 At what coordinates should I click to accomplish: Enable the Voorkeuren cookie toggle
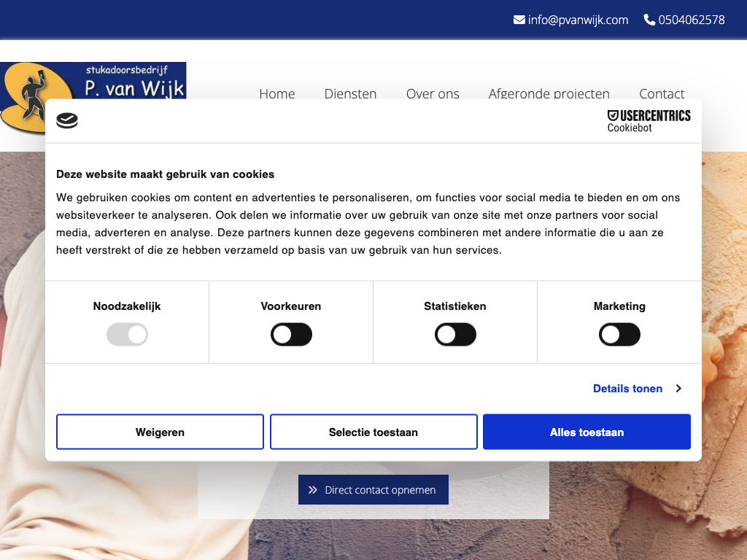pyautogui.click(x=291, y=335)
